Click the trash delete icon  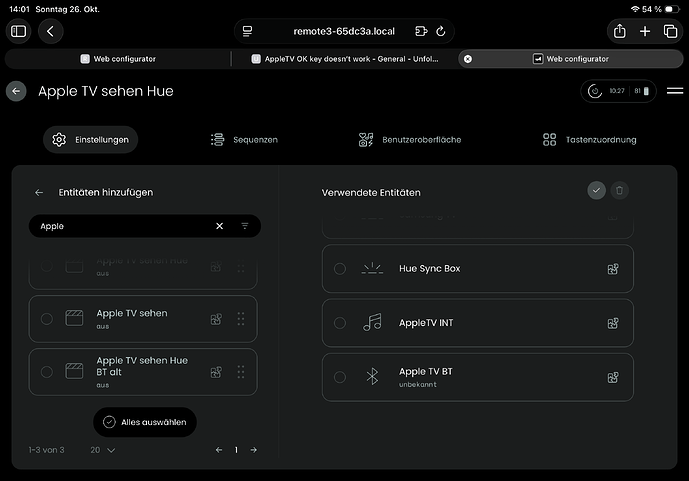620,190
